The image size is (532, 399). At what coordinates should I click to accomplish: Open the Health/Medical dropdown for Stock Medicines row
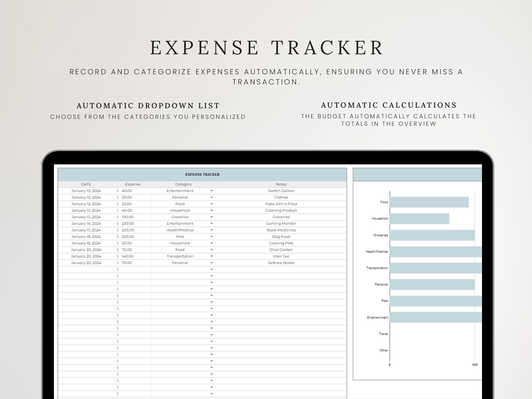pyautogui.click(x=212, y=230)
